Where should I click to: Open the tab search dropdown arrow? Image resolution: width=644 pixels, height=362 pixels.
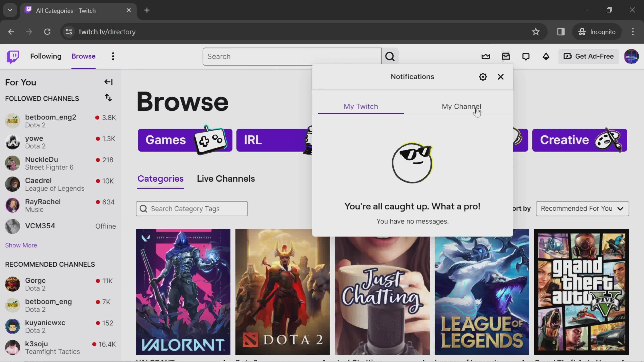(x=10, y=10)
